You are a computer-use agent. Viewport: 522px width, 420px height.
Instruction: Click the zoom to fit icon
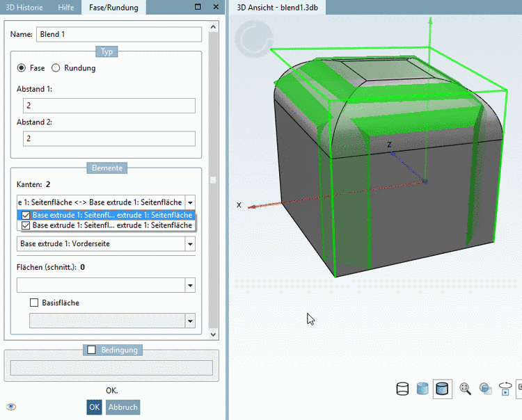(x=465, y=389)
